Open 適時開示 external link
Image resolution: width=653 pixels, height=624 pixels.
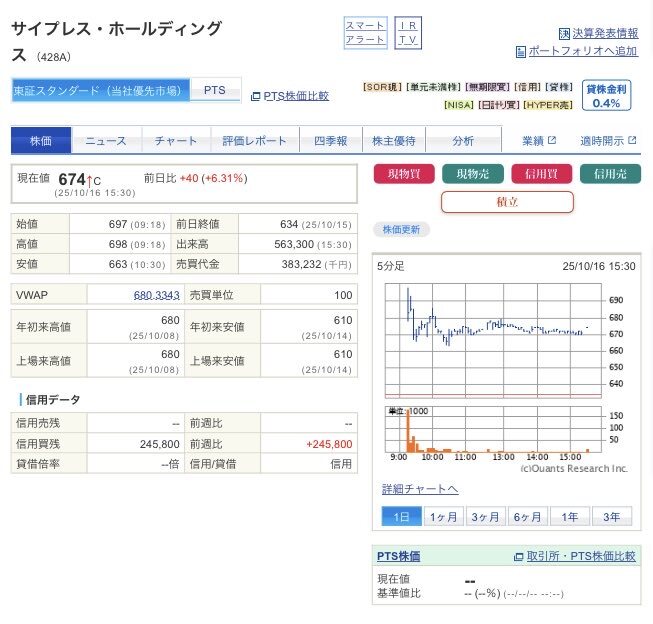tap(608, 141)
